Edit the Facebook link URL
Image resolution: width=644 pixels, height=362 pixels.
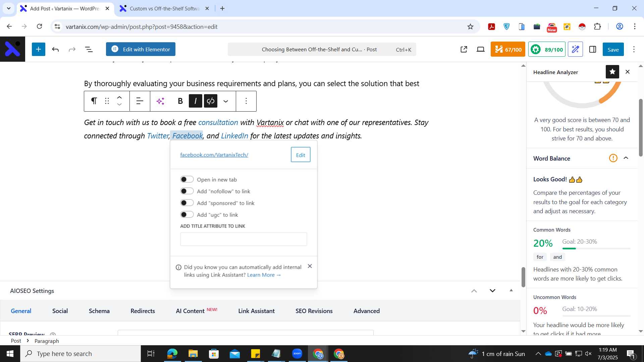[x=301, y=155]
